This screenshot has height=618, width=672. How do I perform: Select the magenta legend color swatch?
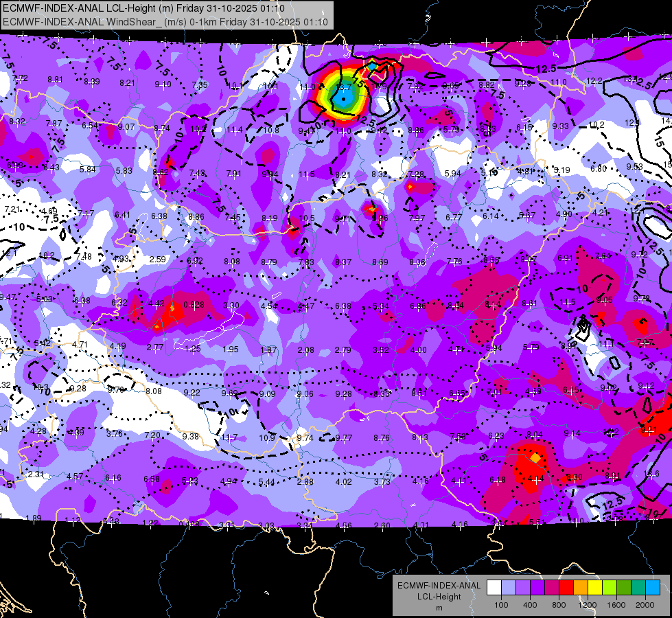552,587
